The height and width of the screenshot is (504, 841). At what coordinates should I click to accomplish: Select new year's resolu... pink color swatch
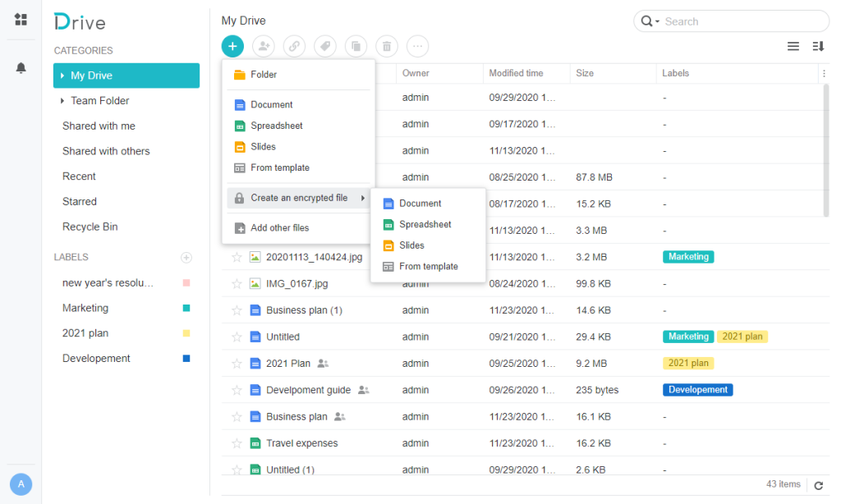[186, 282]
